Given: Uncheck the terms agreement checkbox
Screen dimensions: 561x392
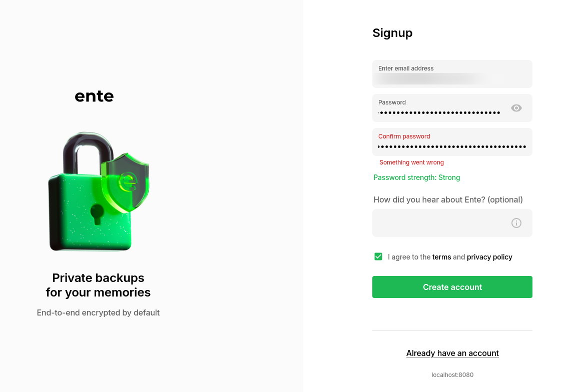Looking at the screenshot, I should 378,256.
